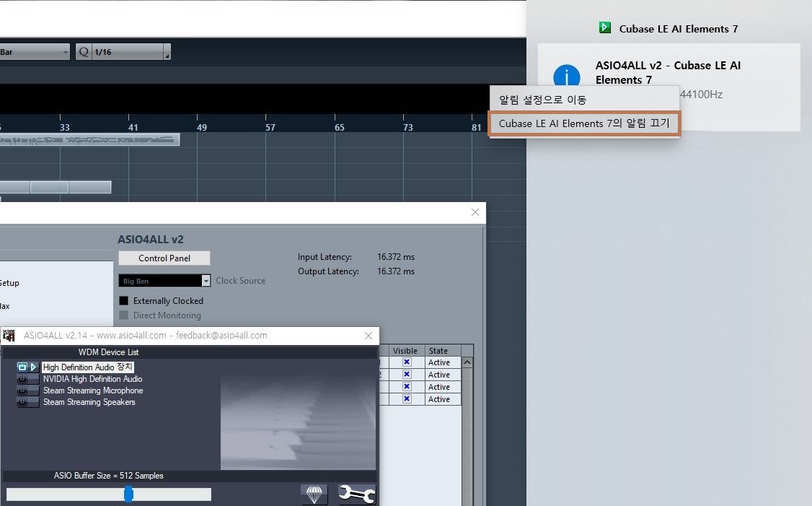Click the wrench advanced options icon

coord(357,494)
